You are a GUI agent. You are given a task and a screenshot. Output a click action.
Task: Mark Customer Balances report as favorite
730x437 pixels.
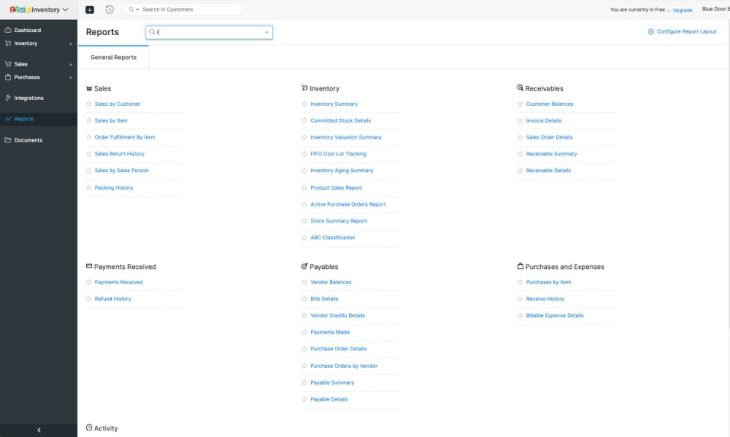click(x=520, y=104)
